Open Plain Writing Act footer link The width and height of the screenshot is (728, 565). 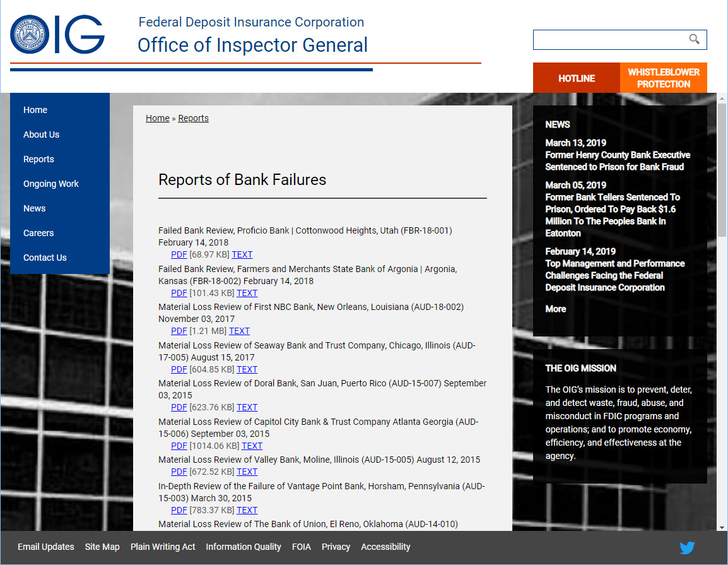(163, 547)
